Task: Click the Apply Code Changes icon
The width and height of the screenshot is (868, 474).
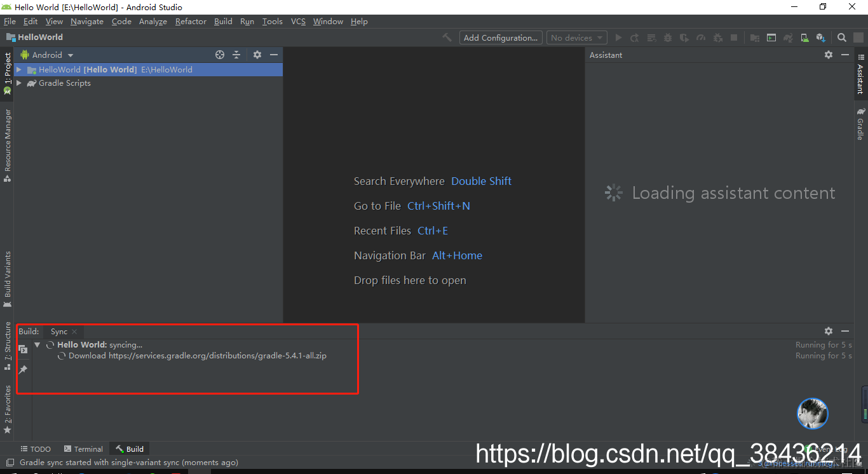Action: 651,37
